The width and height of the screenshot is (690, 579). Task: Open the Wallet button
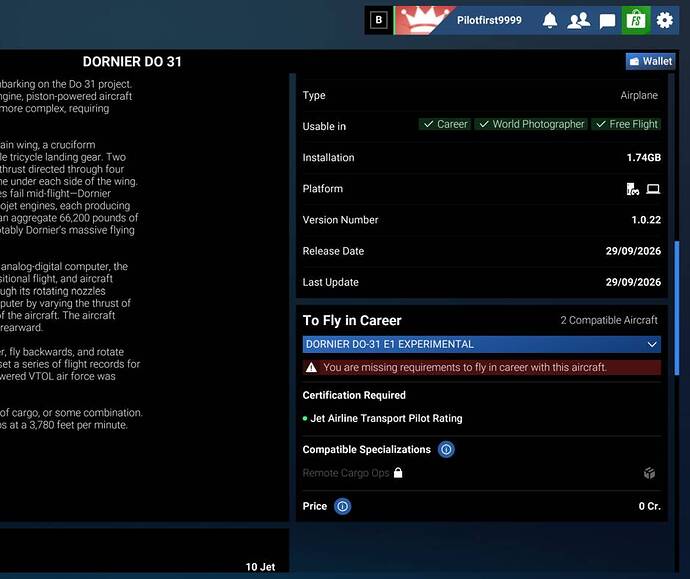tap(650, 61)
